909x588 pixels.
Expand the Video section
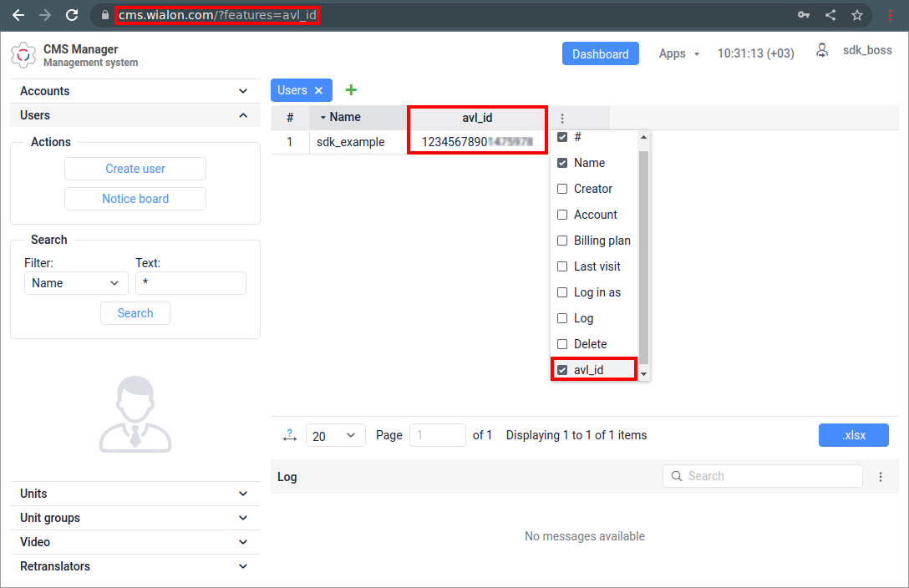[x=135, y=542]
